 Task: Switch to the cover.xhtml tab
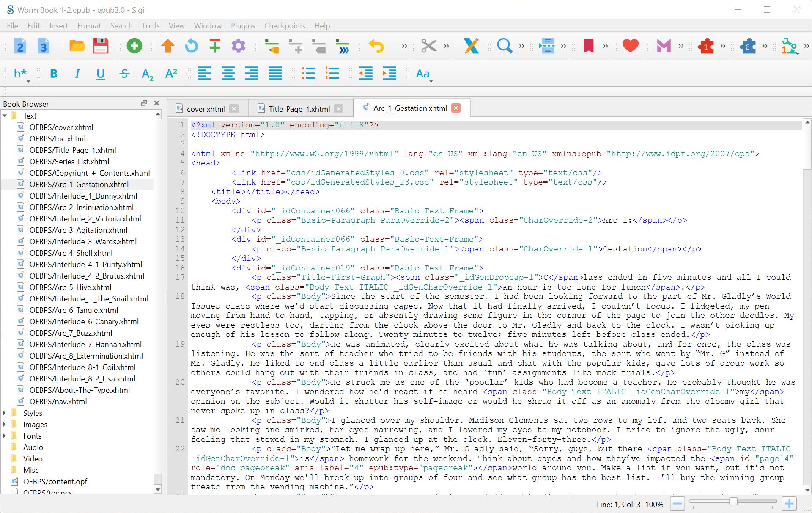(206, 109)
